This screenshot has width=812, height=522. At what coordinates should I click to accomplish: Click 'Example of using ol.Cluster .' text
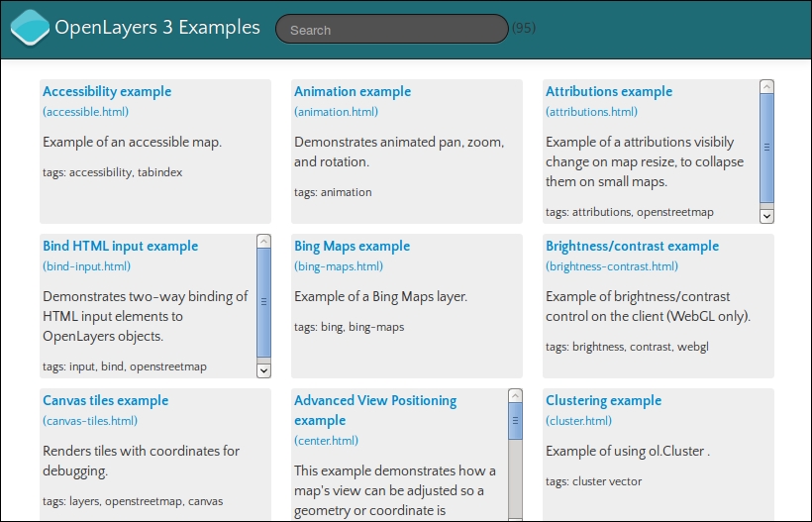pyautogui.click(x=628, y=452)
